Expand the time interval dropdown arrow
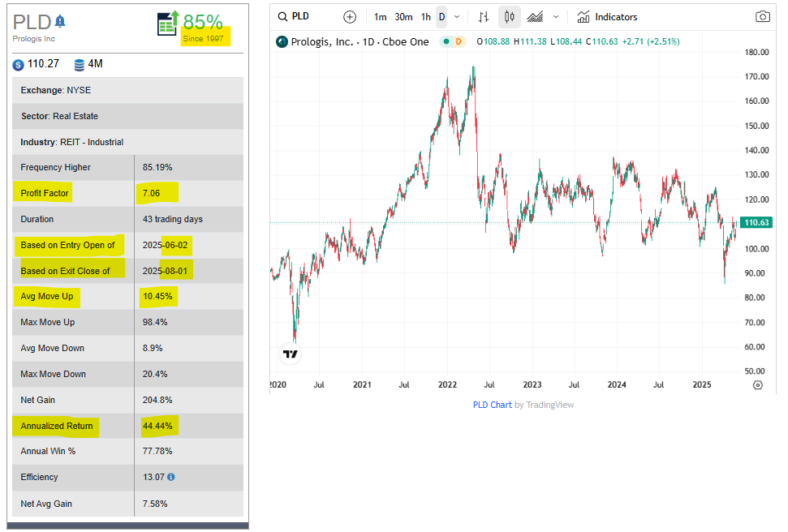 (457, 17)
